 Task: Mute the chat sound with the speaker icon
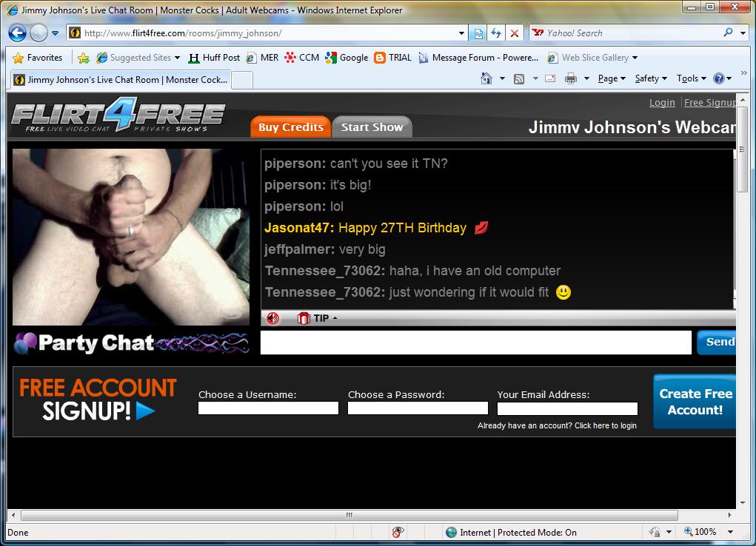[272, 318]
